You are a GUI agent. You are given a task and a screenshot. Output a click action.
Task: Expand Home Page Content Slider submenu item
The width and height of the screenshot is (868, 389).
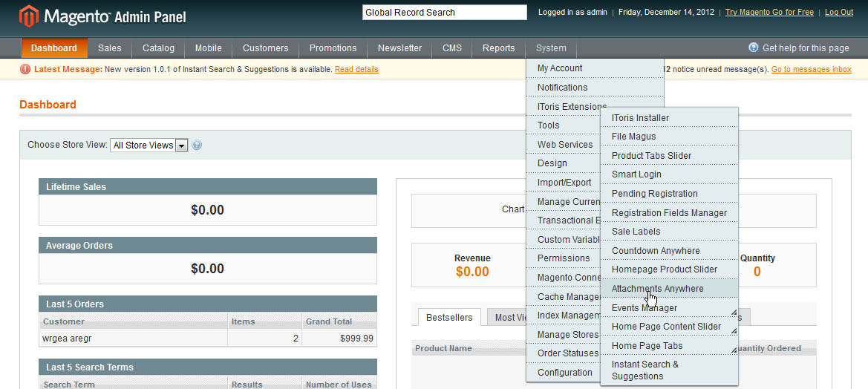[x=669, y=327]
